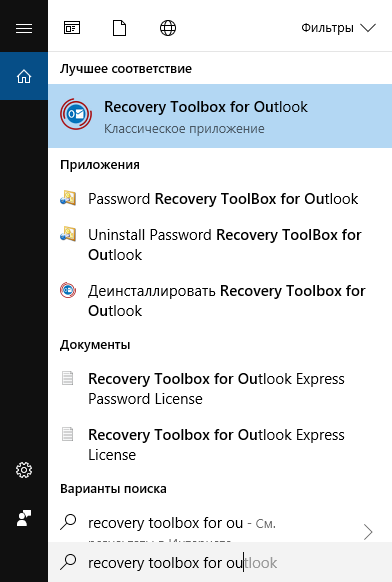392x582 pixels.
Task: Open the hamburger menu icon
Action: click(24, 29)
